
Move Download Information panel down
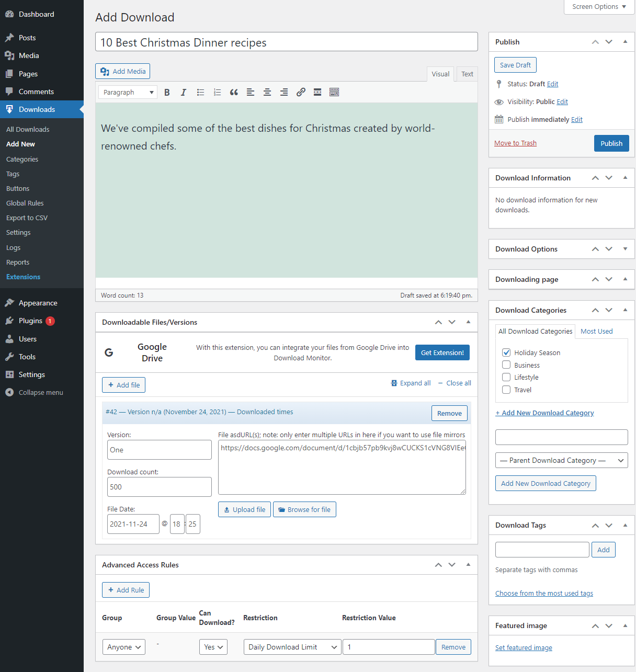[609, 178]
